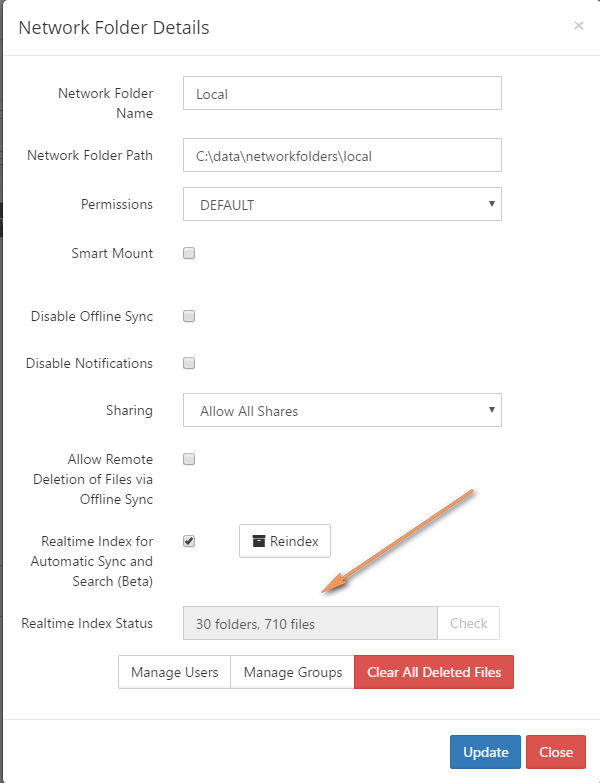The width and height of the screenshot is (600, 783).
Task: Expand the Sharing dropdown showing Allow All Shares
Action: pyautogui.click(x=342, y=410)
